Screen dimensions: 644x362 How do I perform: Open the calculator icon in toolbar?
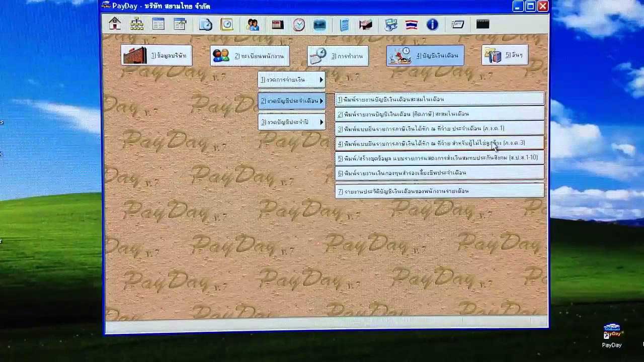(344, 25)
